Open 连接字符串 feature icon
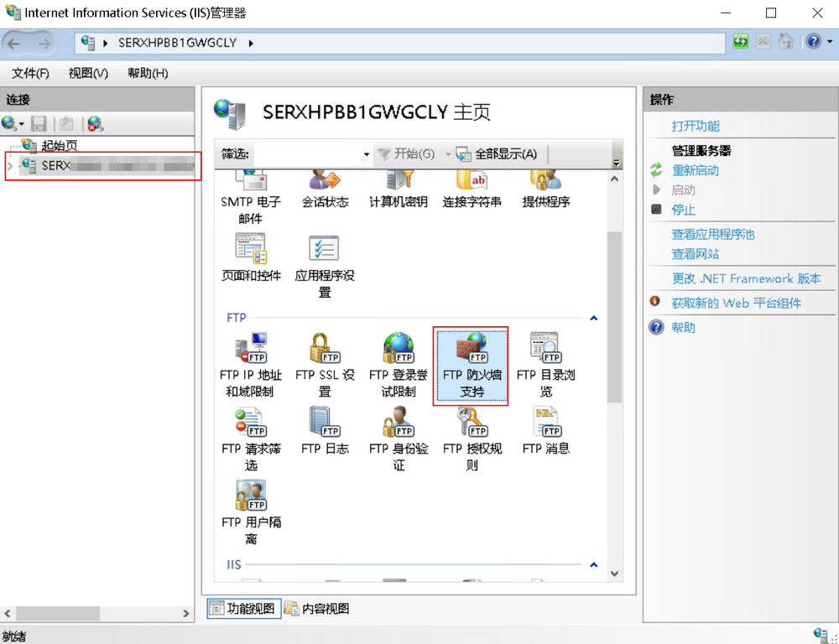Image resolution: width=839 pixels, height=644 pixels. (472, 190)
